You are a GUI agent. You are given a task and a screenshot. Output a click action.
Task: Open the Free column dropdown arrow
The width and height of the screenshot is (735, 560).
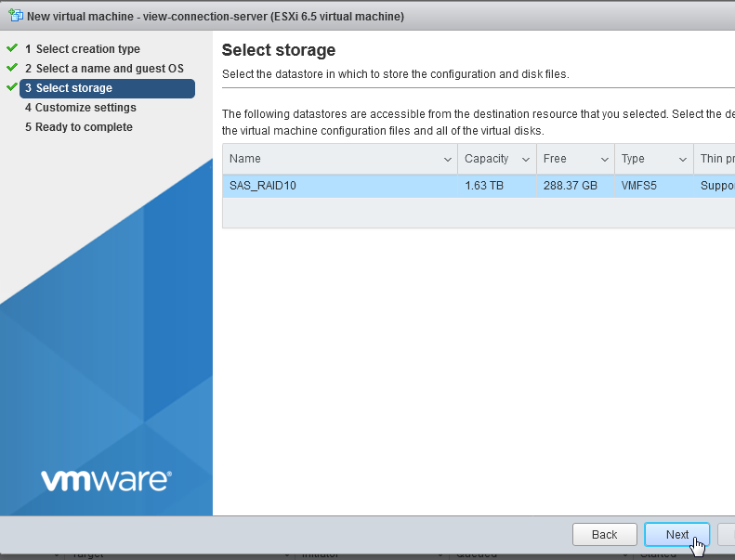[605, 160]
